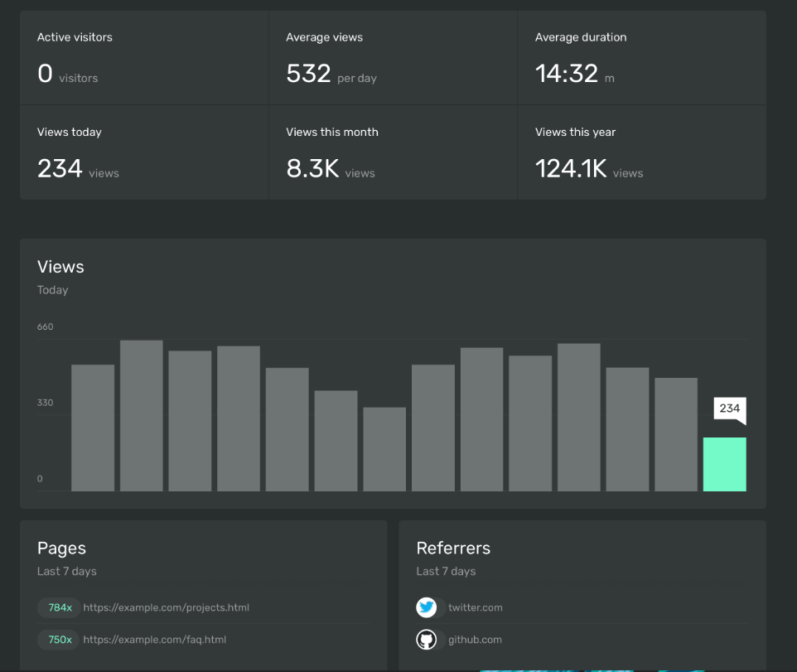The image size is (797, 672).
Task: Click the Average duration 14:32 value
Action: click(565, 73)
